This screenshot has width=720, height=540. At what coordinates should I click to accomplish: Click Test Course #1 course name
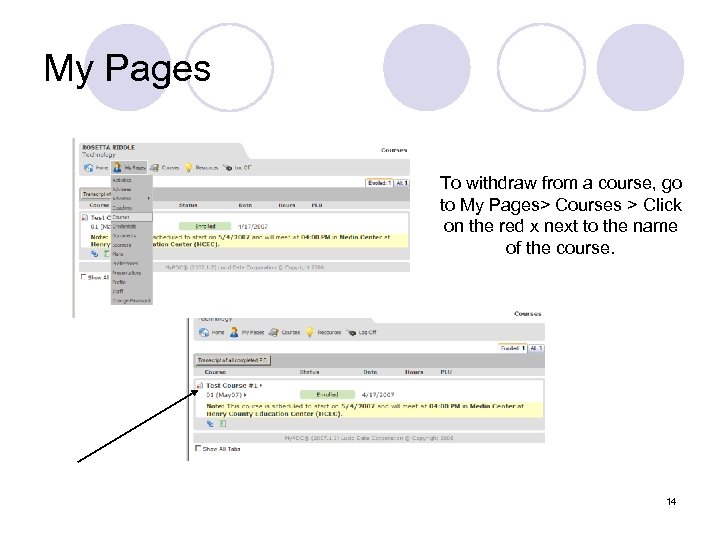pyautogui.click(x=231, y=386)
